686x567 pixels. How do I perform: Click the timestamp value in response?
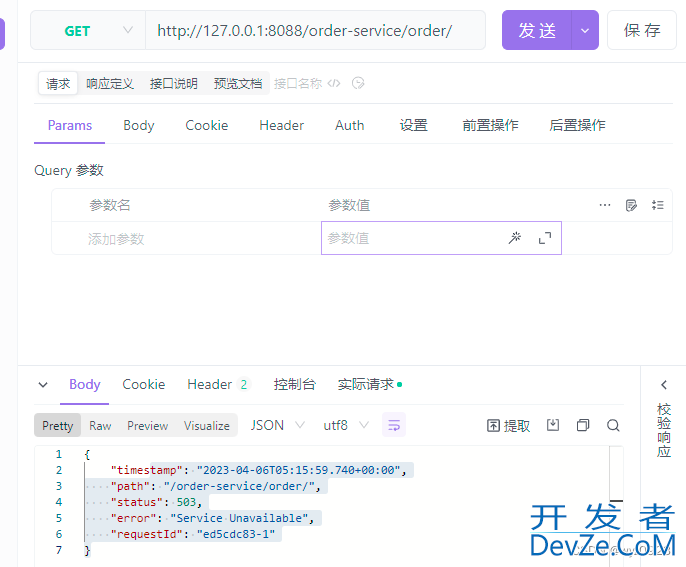point(299,470)
